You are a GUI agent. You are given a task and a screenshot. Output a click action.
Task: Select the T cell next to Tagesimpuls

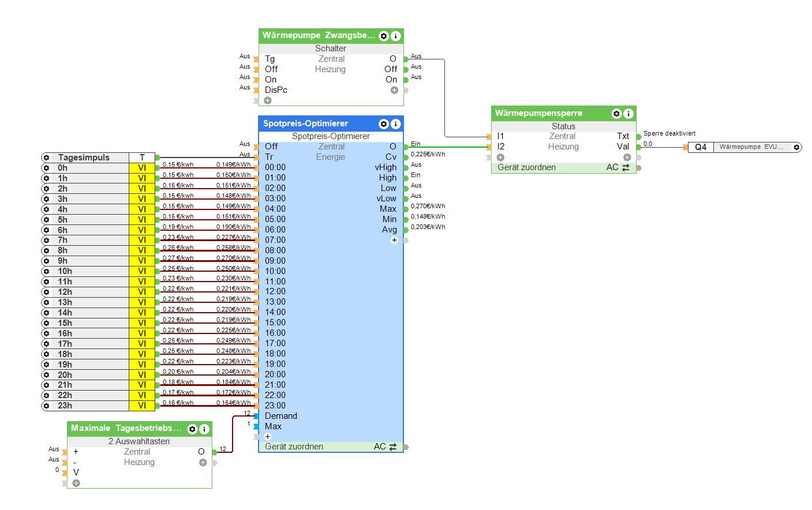point(142,157)
